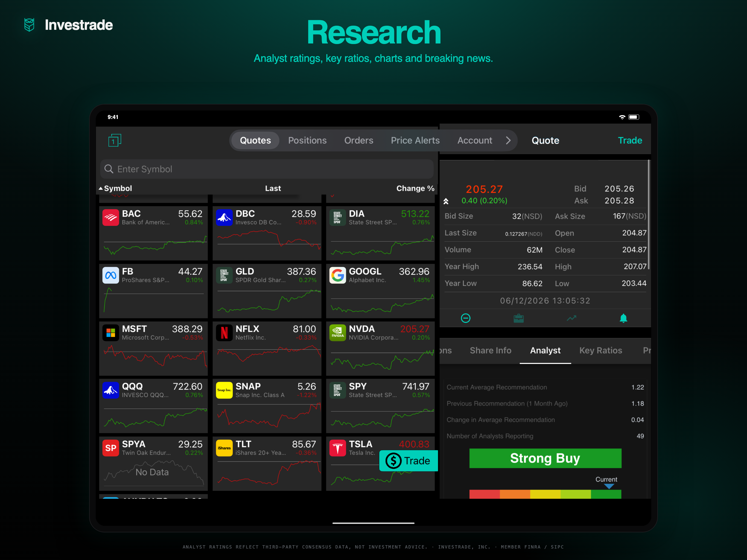Click the DBC Invesco logo
Image resolution: width=747 pixels, height=560 pixels.
coord(224,217)
